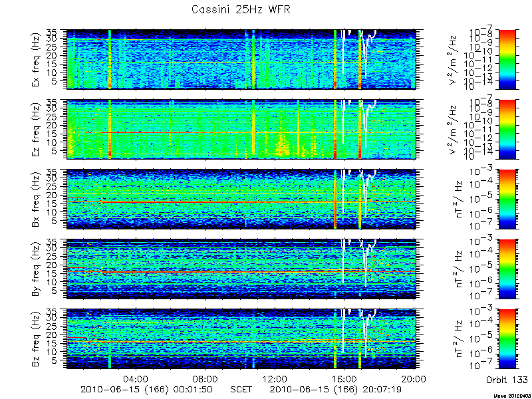Click the '08:00' time tick label
The image size is (532, 399).
click(205, 378)
